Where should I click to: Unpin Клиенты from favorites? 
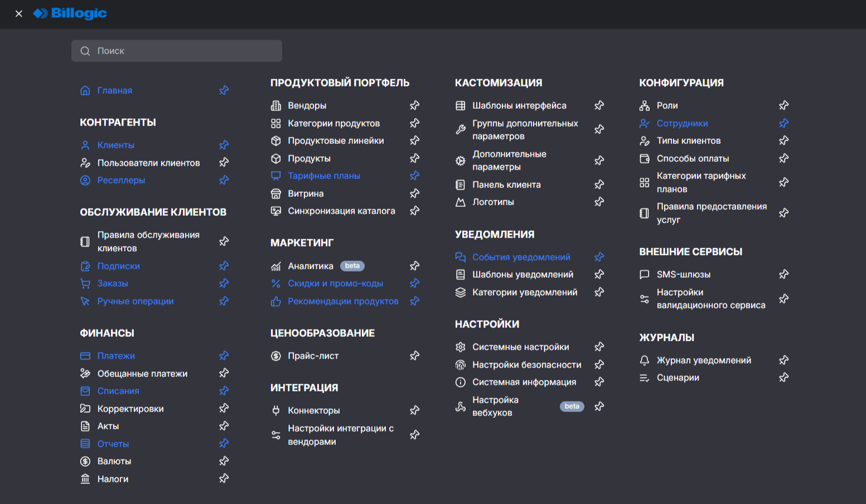click(224, 145)
